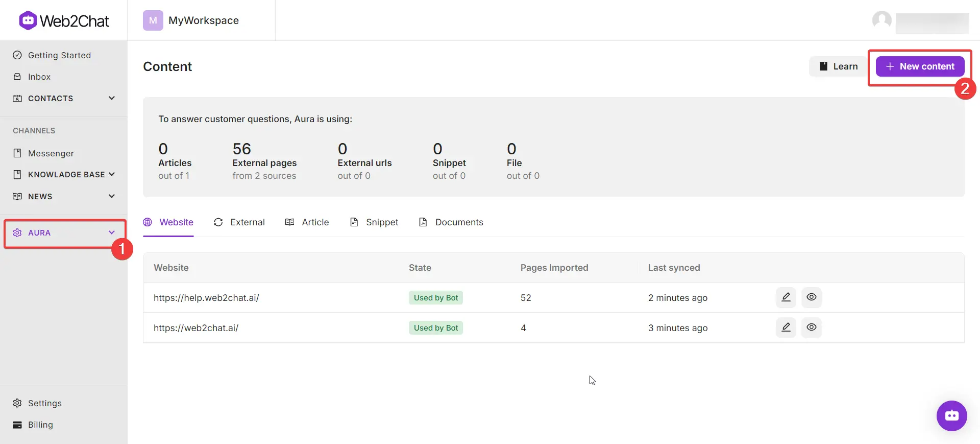
Task: Click the Web2Chat brand name
Action: click(x=75, y=21)
